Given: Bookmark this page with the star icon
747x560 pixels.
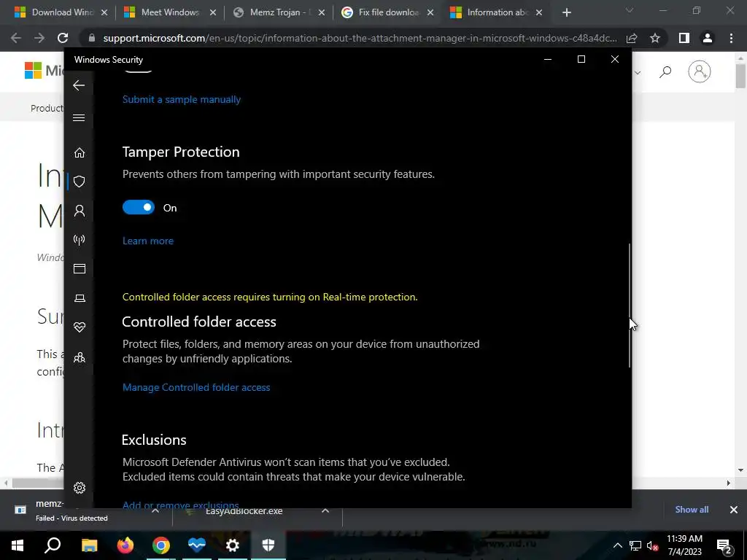Looking at the screenshot, I should click(655, 38).
